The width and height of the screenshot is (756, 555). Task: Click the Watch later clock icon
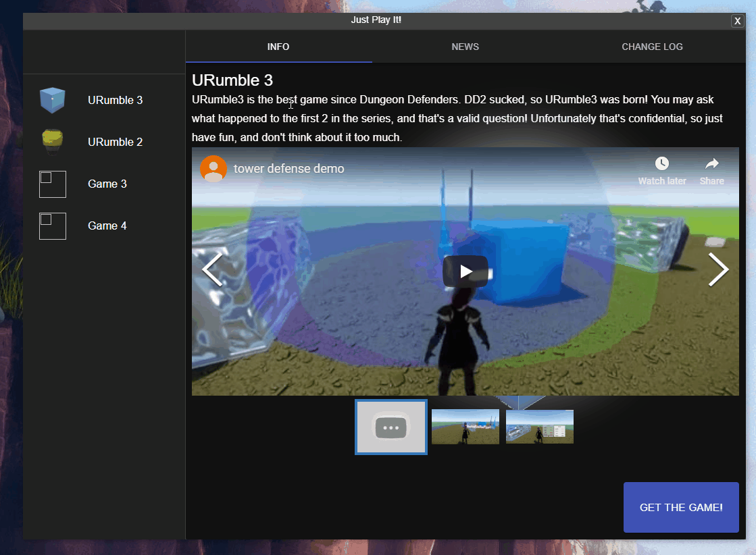662,164
